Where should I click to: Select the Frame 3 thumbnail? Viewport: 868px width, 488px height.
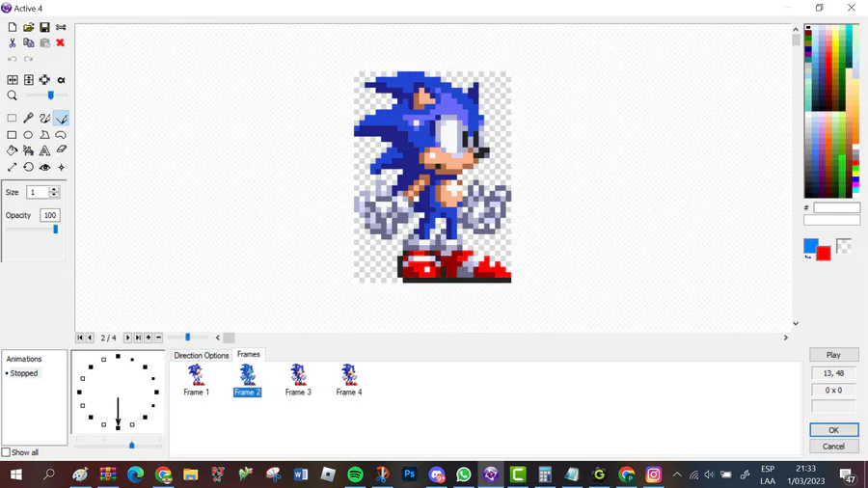(x=298, y=380)
